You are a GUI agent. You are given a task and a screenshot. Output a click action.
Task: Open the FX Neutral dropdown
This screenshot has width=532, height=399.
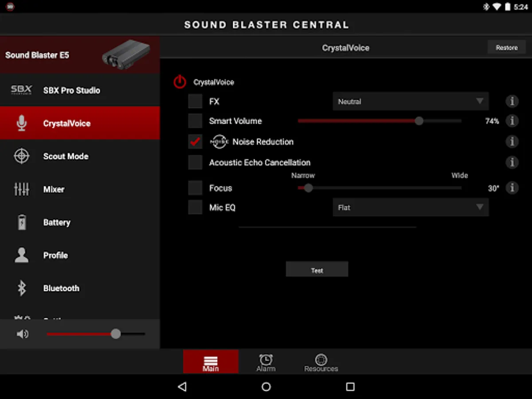[x=411, y=102]
